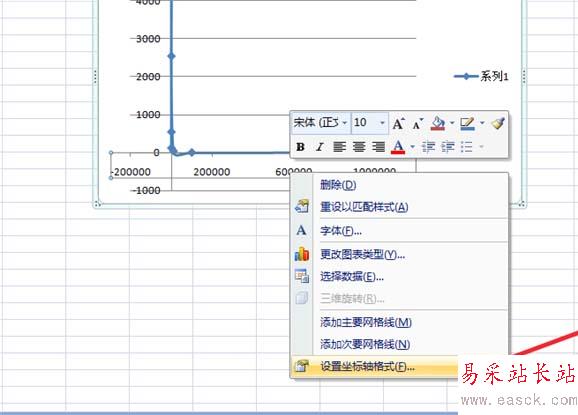This screenshot has width=578, height=415.
Task: Click the -200000 horizontal axis label
Action: (130, 172)
